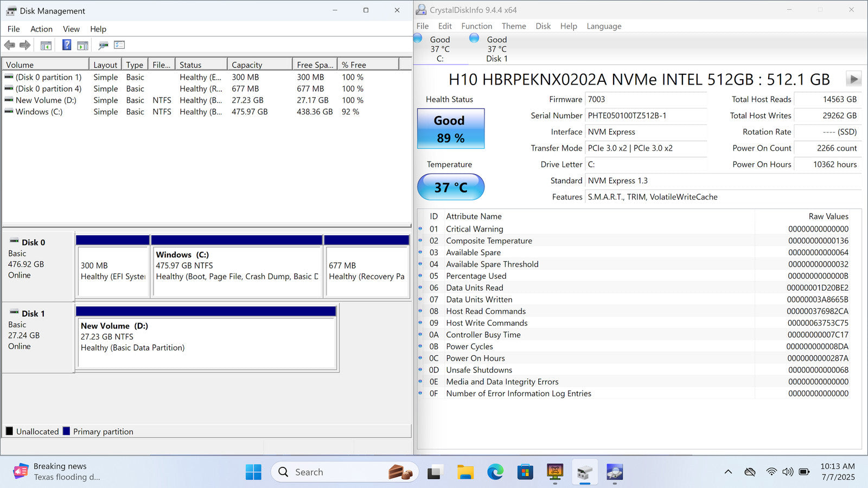Open the Edit menu in CrystalDiskInfo

pyautogui.click(x=445, y=26)
